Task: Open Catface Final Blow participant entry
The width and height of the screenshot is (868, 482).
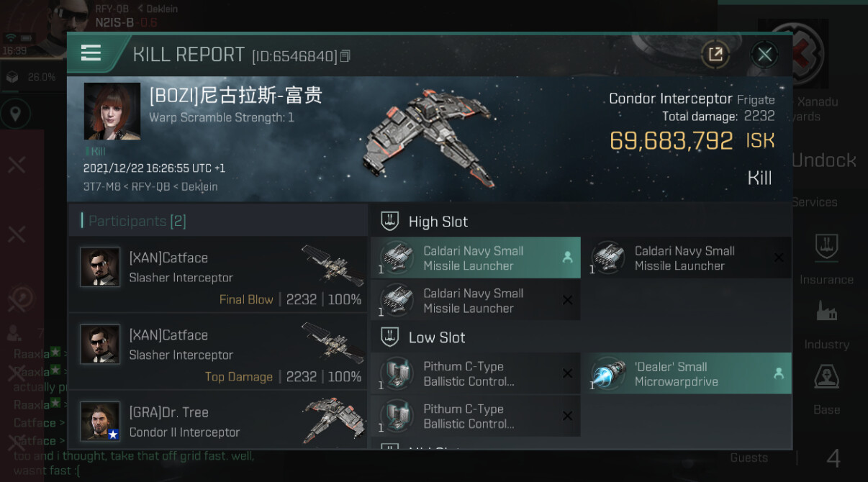Action: click(218, 276)
